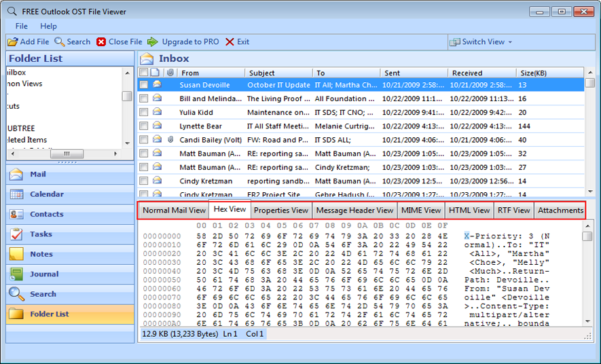Viewport: 601px width, 364px height.
Task: Select the Deleted Items folder
Action: coord(27,140)
